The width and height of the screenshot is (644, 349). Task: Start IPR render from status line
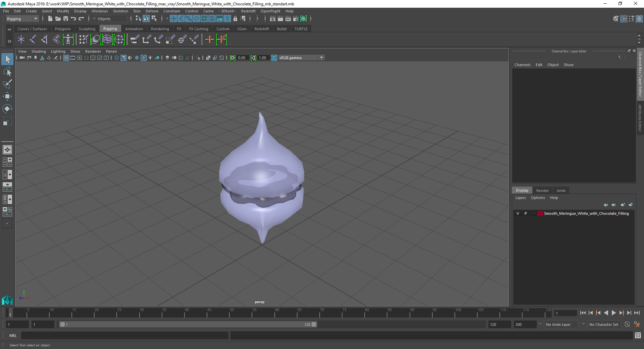pos(288,19)
